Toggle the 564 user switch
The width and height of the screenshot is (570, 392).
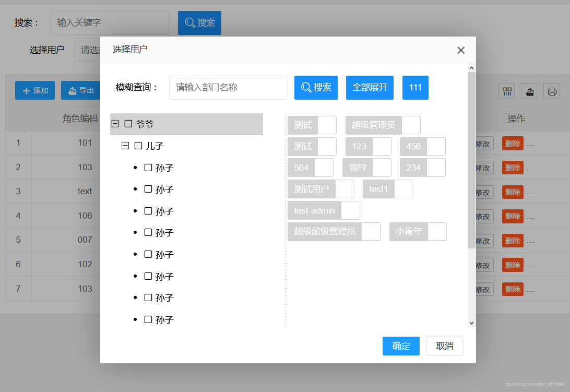point(311,168)
